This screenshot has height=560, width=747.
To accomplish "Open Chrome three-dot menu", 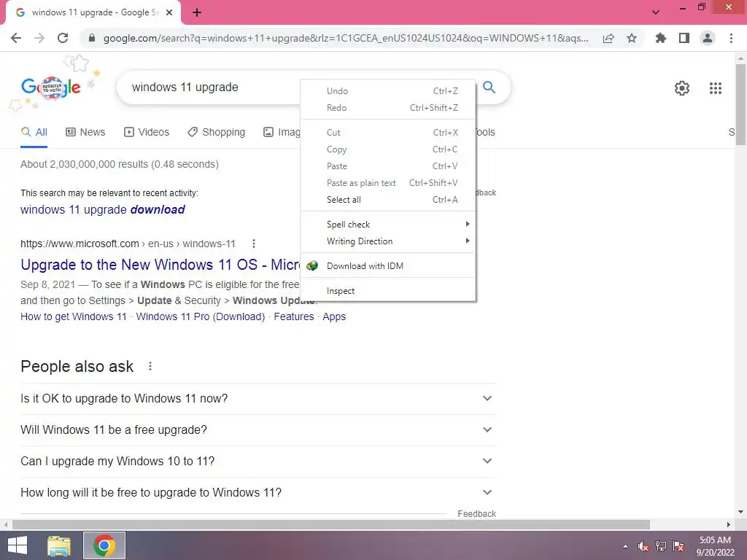I will click(731, 38).
